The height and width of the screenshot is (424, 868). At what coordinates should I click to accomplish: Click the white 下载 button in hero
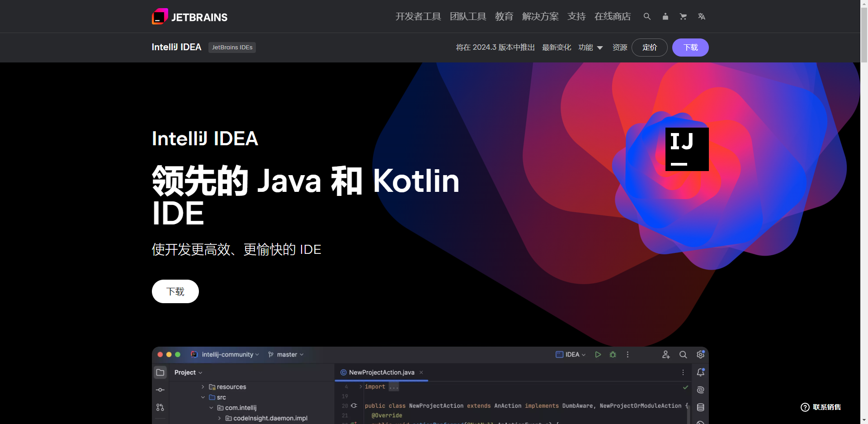tap(175, 291)
